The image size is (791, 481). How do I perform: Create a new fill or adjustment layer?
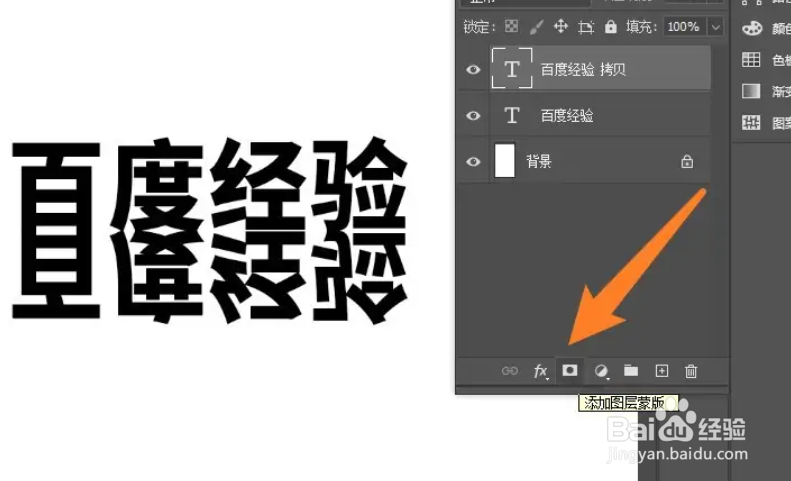(601, 371)
